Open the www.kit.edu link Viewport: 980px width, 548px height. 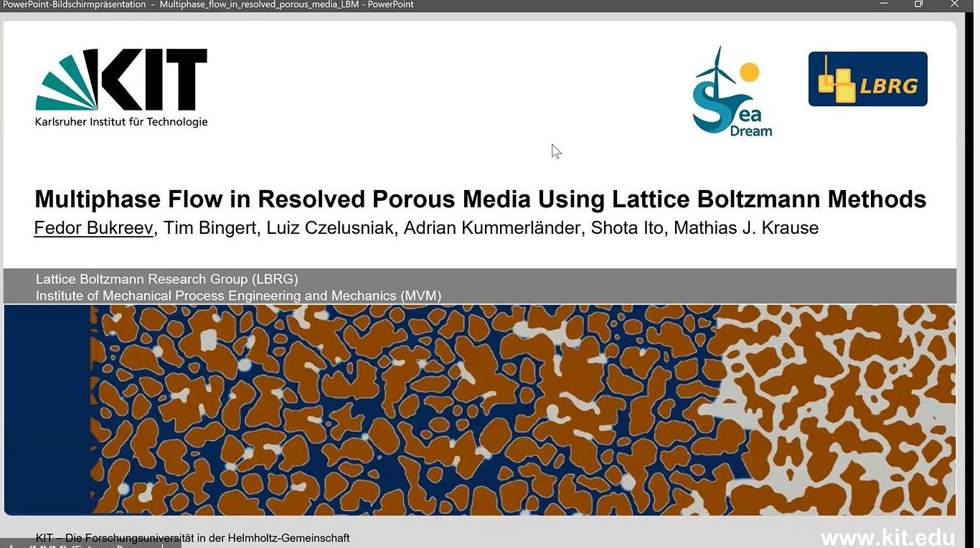coord(887,538)
